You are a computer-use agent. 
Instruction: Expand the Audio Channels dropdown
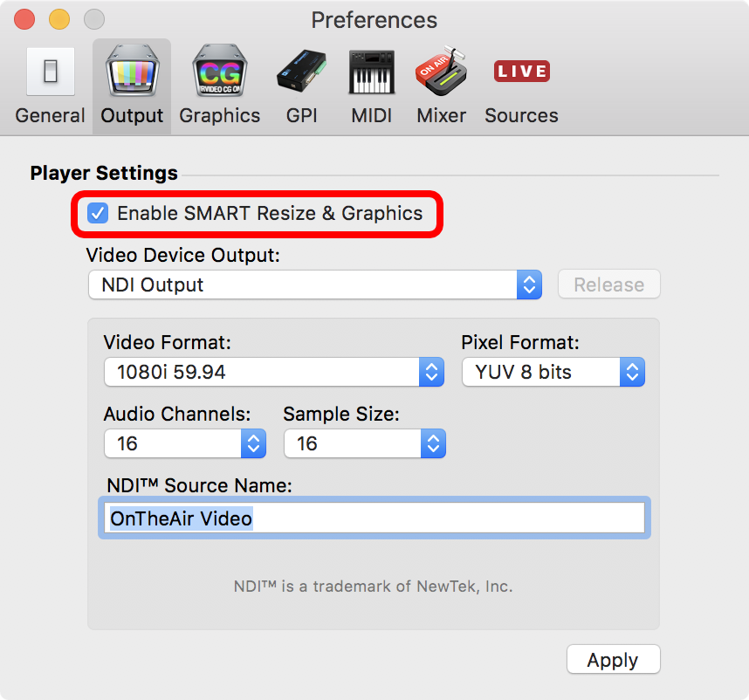[x=185, y=443]
